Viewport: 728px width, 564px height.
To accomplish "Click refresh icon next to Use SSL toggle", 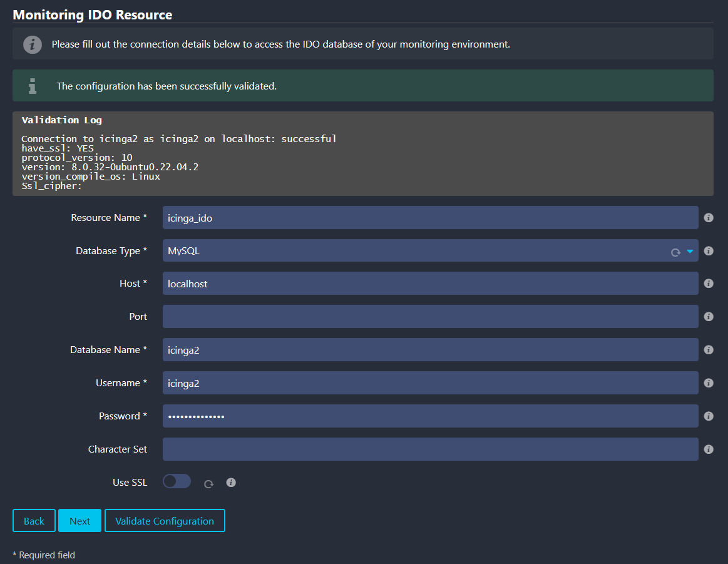I will tap(209, 484).
